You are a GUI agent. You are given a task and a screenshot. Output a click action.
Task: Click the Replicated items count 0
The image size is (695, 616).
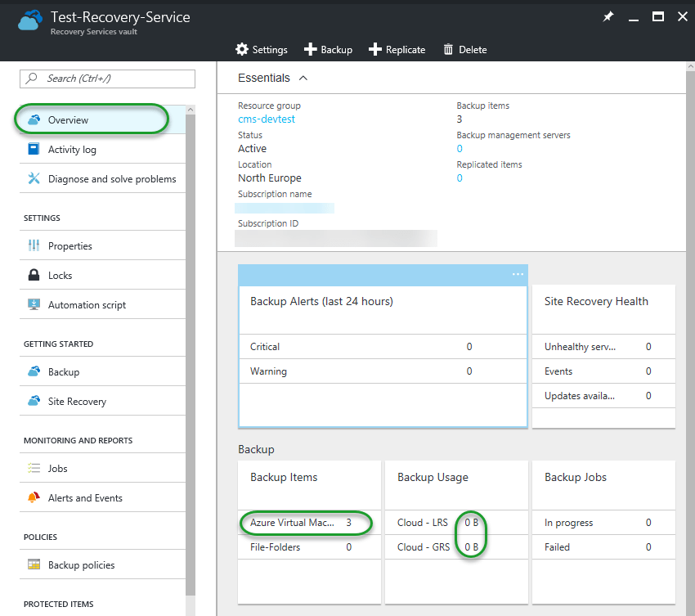click(x=460, y=178)
